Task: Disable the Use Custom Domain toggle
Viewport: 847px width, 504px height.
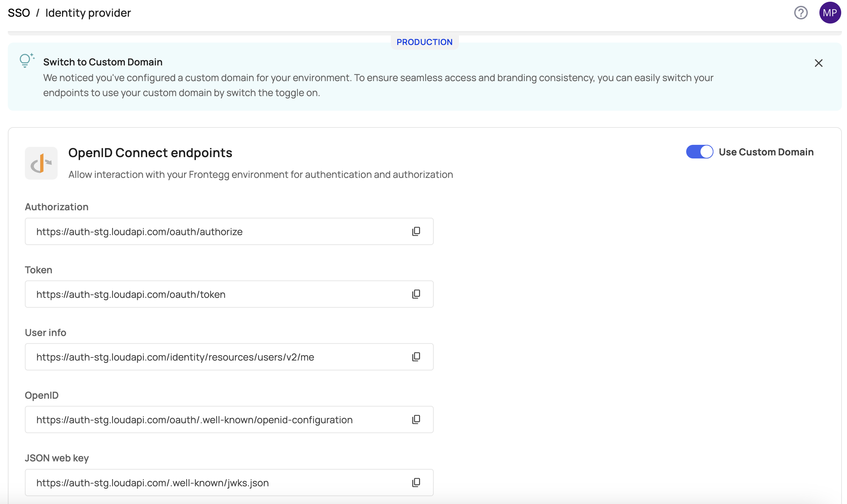Action: 699,152
